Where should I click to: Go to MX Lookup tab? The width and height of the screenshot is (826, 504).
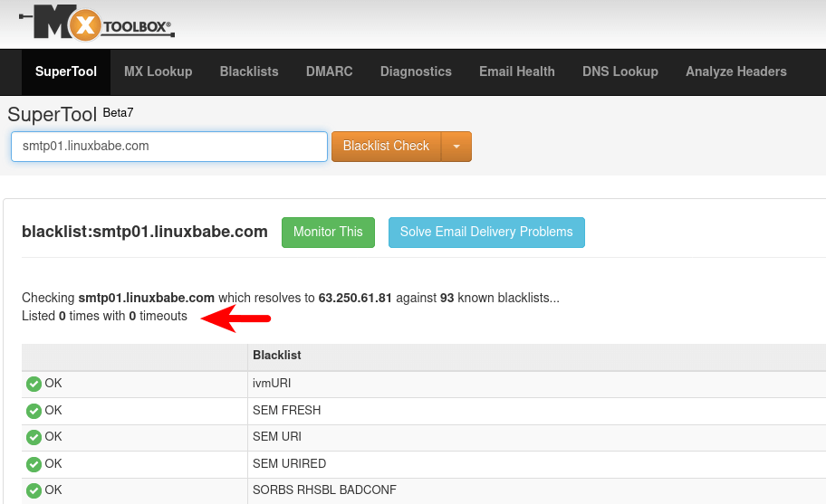click(x=158, y=71)
